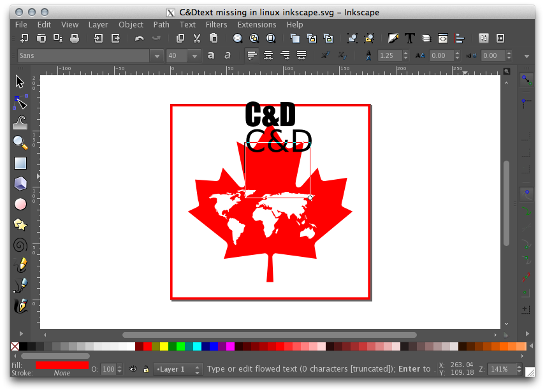This screenshot has width=545, height=392.
Task: Toggle bold text style
Action: pyautogui.click(x=211, y=55)
